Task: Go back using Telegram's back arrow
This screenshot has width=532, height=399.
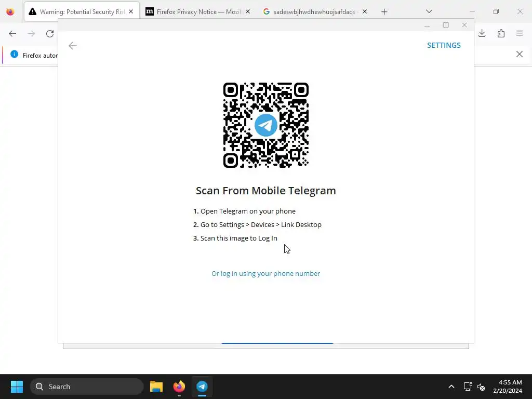Action: [x=73, y=46]
